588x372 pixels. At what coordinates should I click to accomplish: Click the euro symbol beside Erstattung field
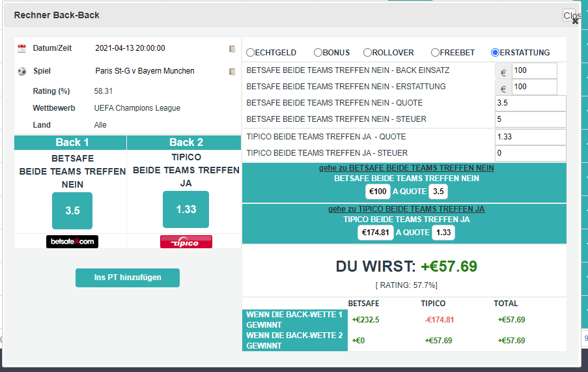pyautogui.click(x=503, y=89)
